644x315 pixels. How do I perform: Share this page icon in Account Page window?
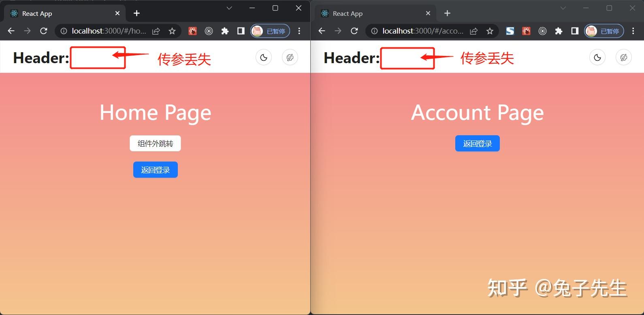click(x=473, y=31)
